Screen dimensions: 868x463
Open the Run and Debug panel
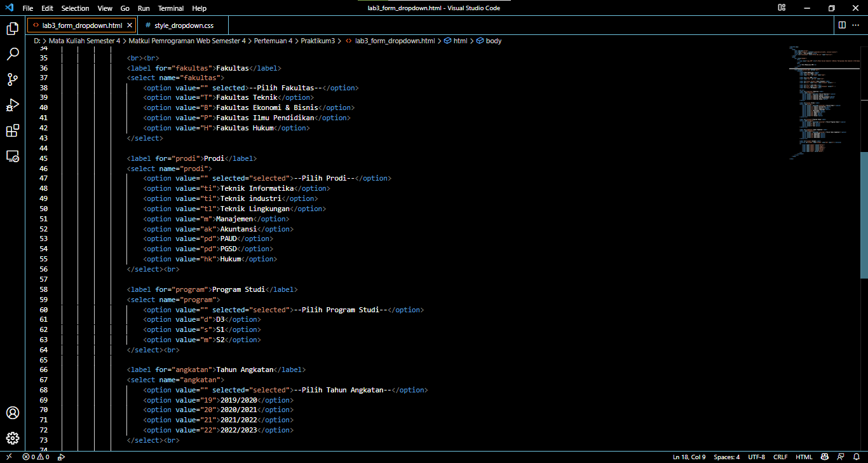pyautogui.click(x=13, y=105)
